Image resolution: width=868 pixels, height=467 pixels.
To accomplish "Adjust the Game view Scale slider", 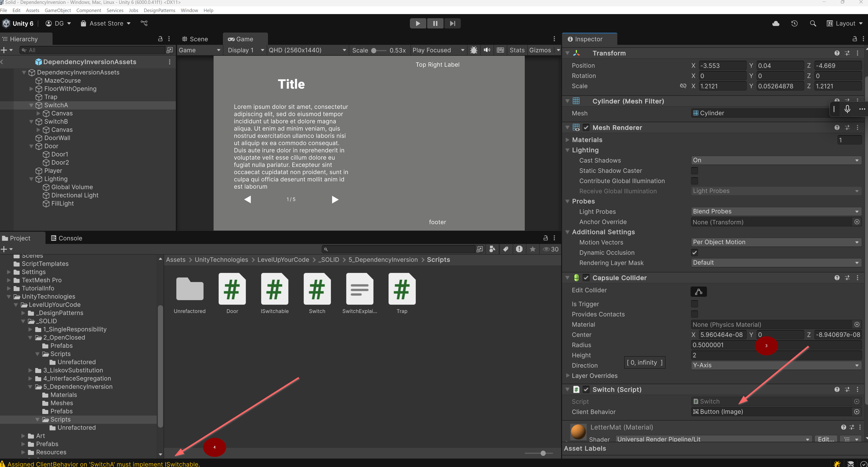I will tap(374, 50).
